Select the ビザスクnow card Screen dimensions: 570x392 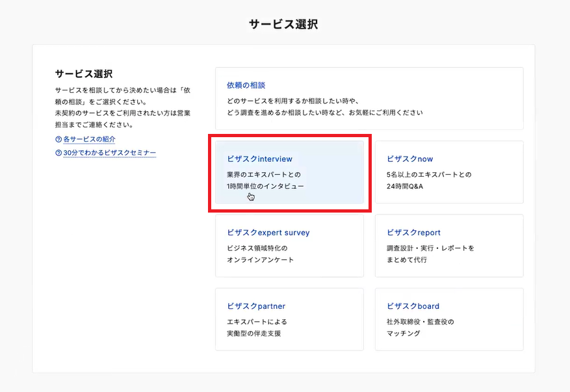[x=449, y=172]
